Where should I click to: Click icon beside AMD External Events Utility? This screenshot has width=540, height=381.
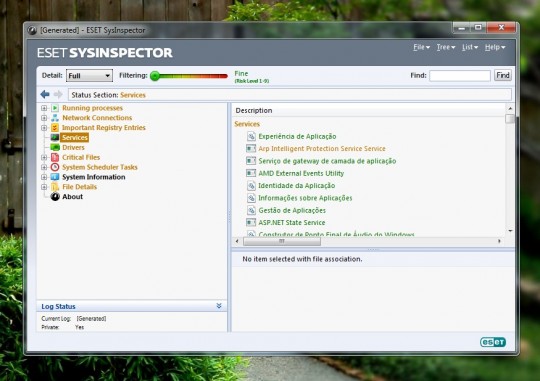(x=251, y=173)
